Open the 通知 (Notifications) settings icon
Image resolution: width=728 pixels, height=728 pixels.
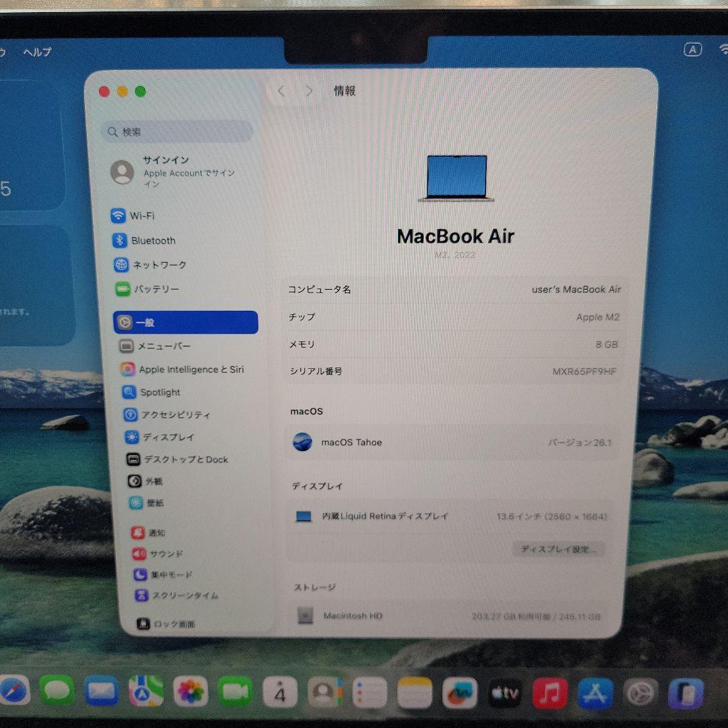click(148, 533)
